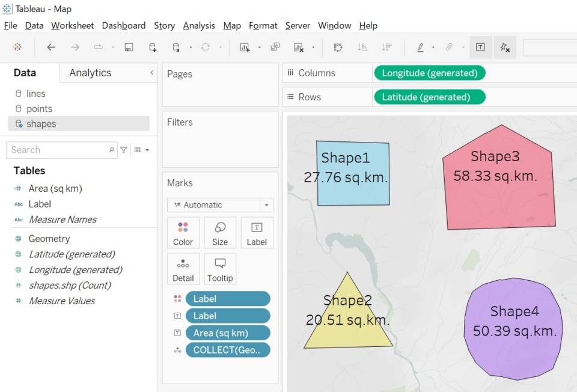Sort the data in descending order

point(386,47)
